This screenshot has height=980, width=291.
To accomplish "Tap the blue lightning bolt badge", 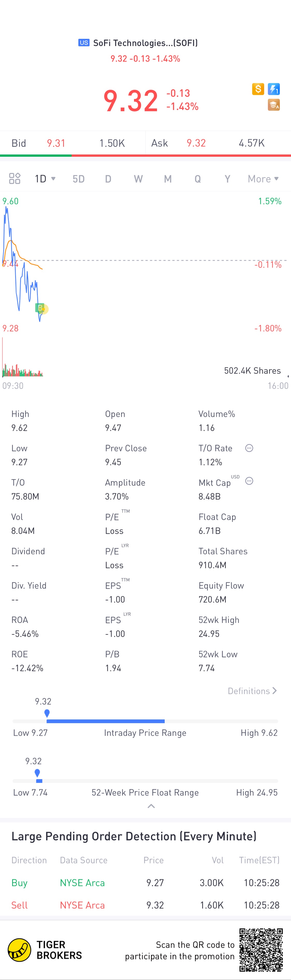I will pos(274,89).
